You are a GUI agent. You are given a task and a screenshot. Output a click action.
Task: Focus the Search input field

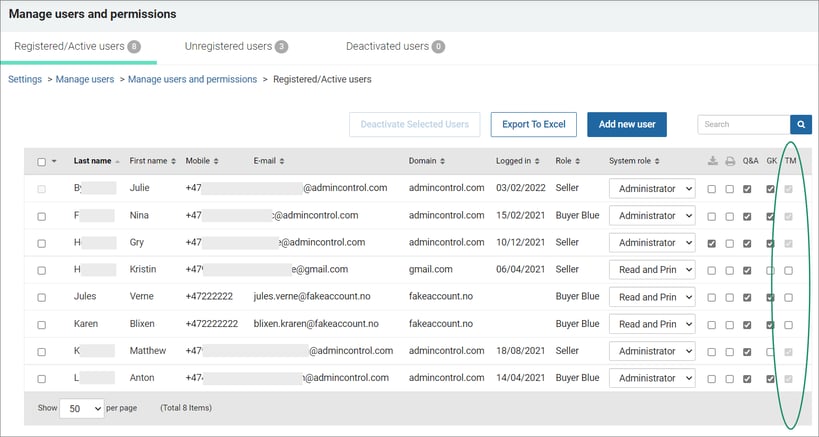[x=744, y=125]
